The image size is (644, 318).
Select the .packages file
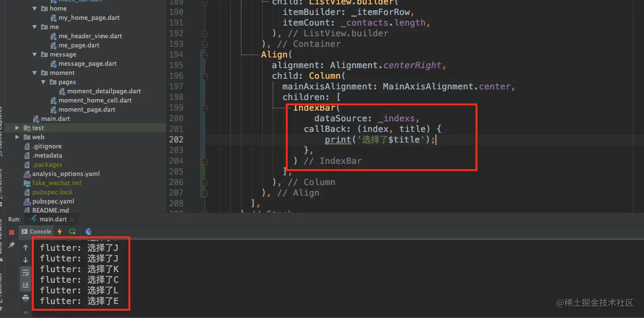tap(47, 165)
